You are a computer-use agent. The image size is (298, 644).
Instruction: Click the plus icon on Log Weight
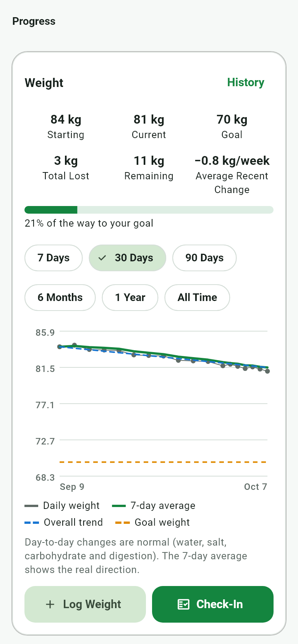50,604
